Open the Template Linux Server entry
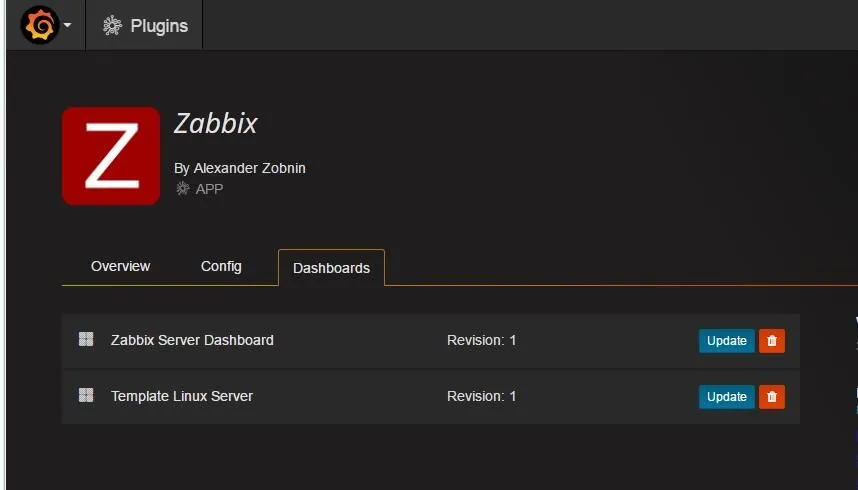Viewport: 858px width, 490px height. click(182, 396)
